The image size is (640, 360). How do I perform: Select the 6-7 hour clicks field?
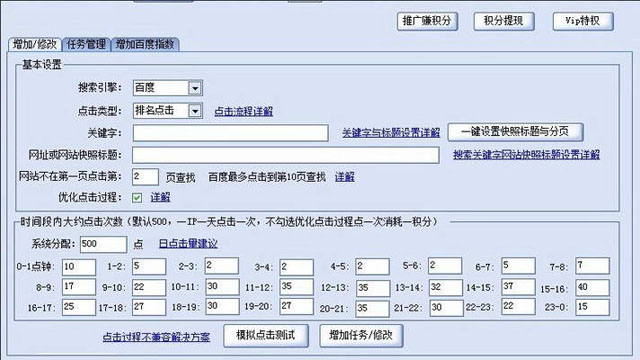pyautogui.click(x=518, y=265)
